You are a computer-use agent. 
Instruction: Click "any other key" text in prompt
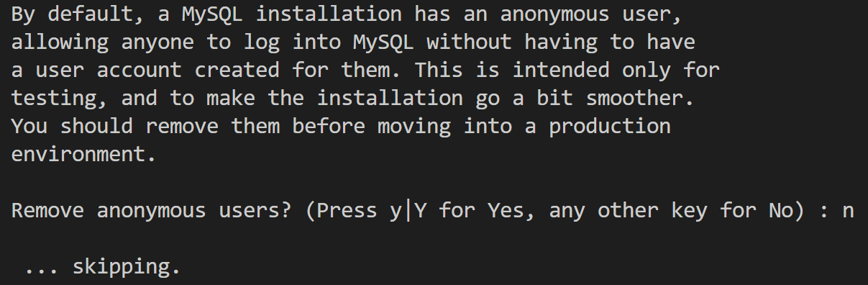pos(627,211)
